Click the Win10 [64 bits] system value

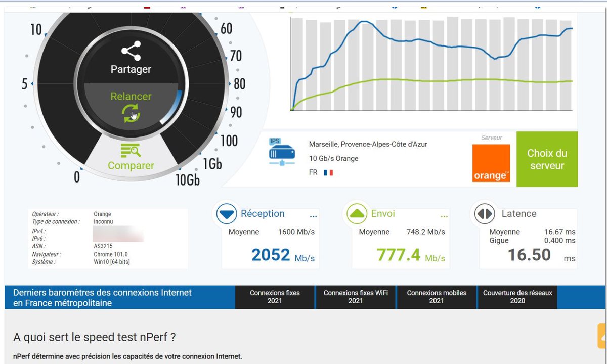click(112, 262)
